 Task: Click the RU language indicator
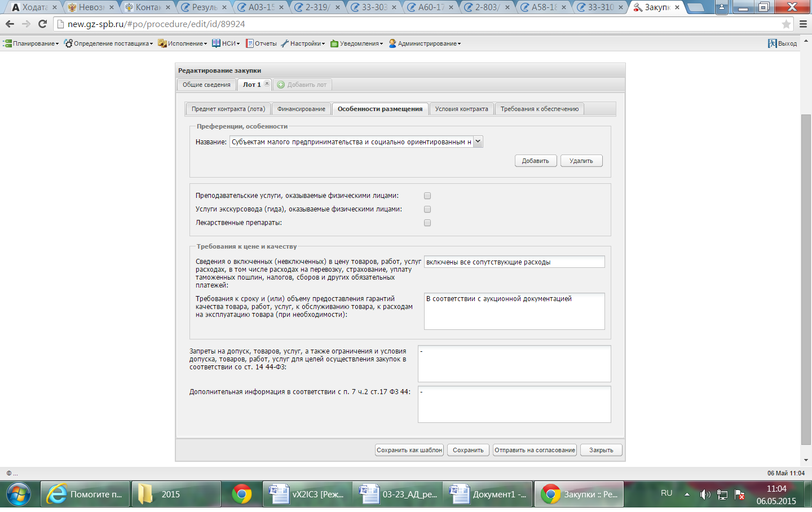[667, 493]
